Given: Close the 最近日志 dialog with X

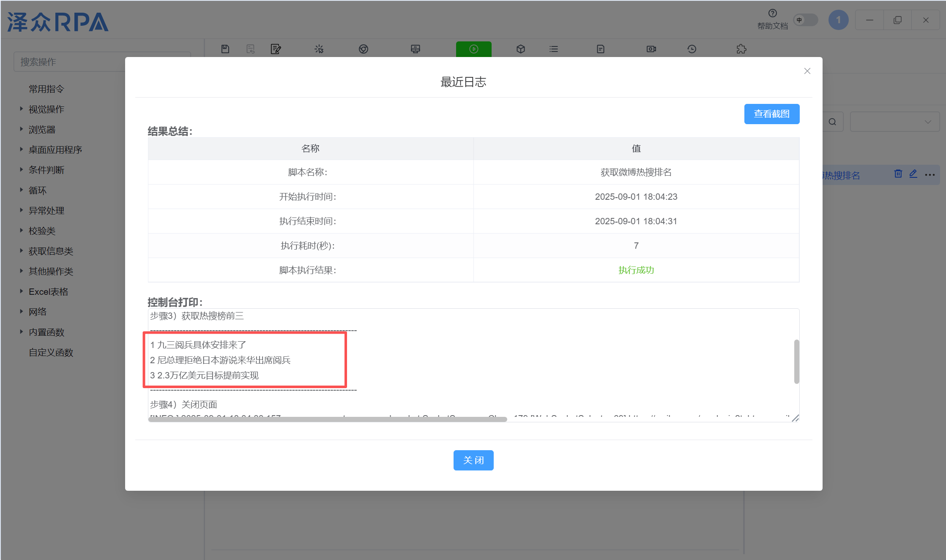Looking at the screenshot, I should click(807, 71).
